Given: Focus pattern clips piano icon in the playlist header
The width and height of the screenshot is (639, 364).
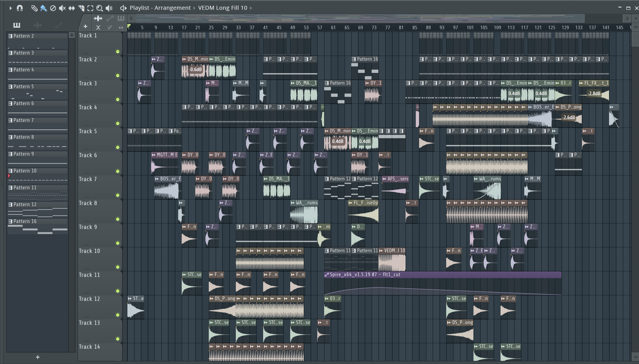Looking at the screenshot, I should coord(121,18).
